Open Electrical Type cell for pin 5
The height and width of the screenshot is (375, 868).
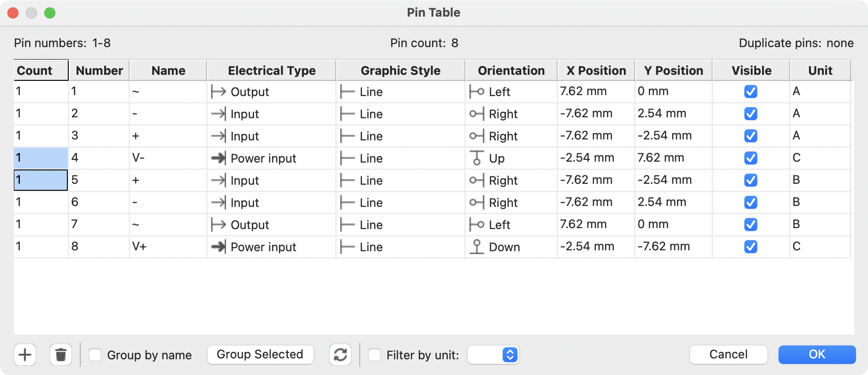(271, 181)
